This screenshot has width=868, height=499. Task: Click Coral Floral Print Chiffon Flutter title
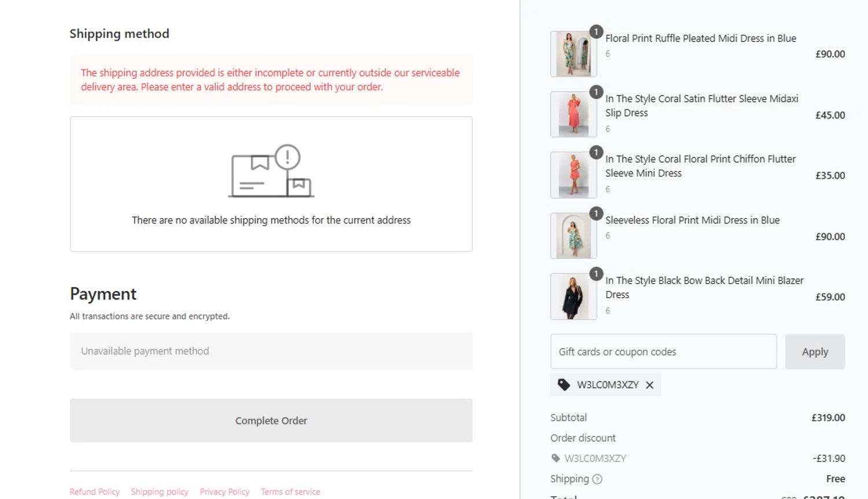click(701, 166)
